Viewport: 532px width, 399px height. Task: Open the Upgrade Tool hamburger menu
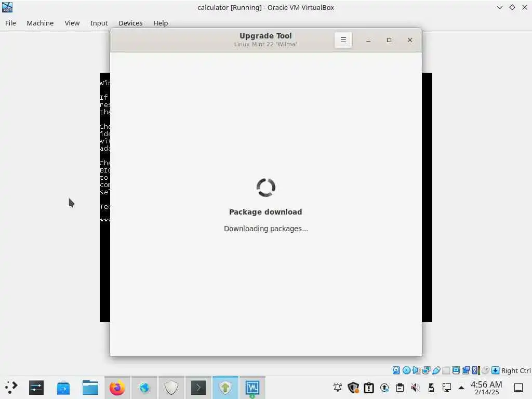tap(343, 40)
